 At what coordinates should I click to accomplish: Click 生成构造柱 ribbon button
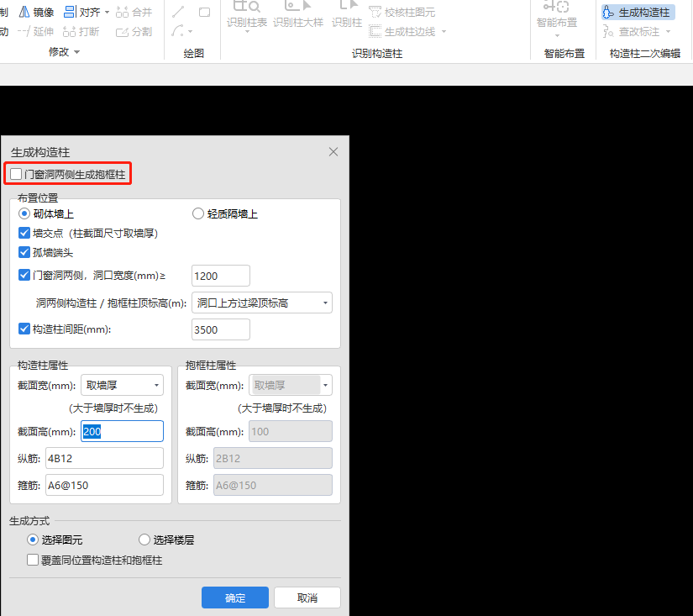click(638, 13)
